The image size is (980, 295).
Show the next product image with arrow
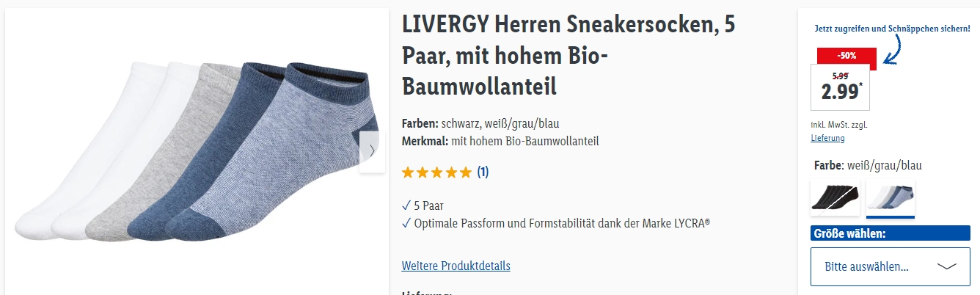click(x=372, y=152)
